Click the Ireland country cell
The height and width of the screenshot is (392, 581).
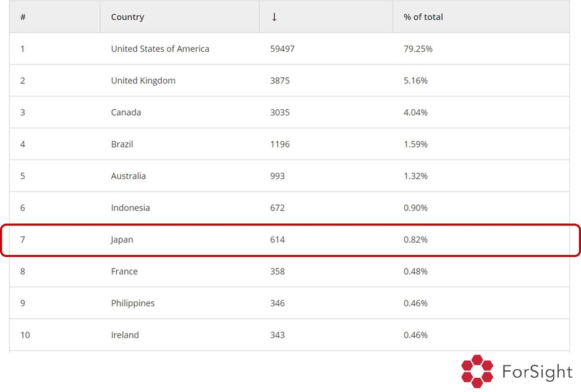point(125,335)
